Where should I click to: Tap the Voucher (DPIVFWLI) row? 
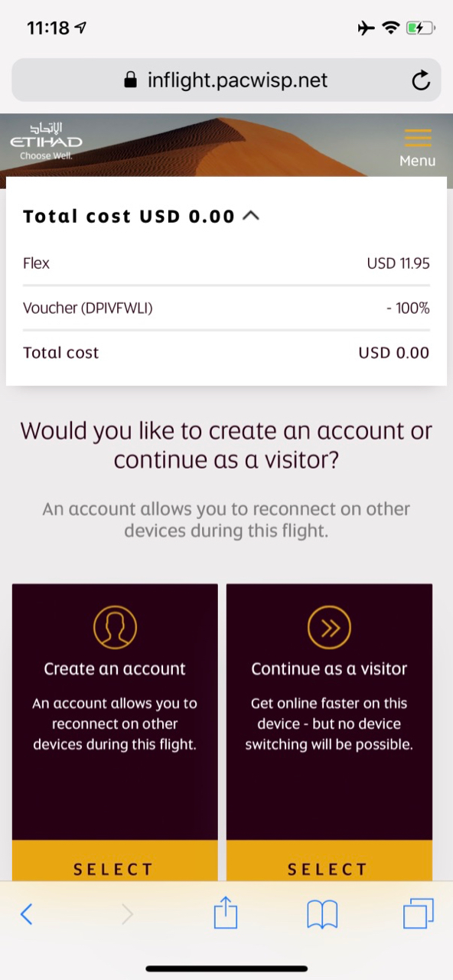[226, 309]
